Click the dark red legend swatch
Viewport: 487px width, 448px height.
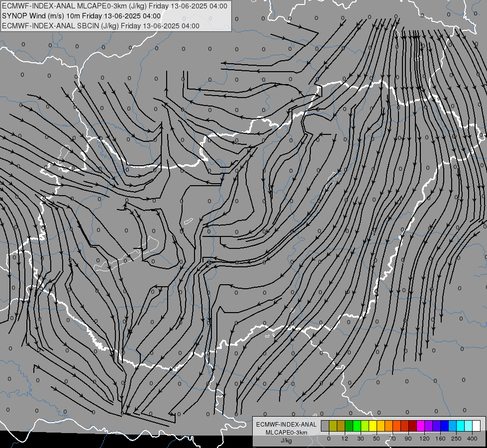click(x=413, y=426)
